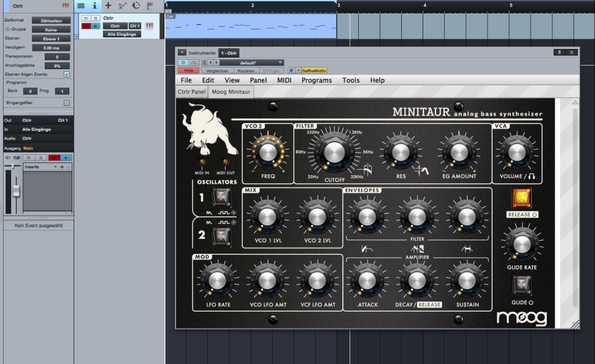Toggle the oscillator 2 waveform switch
The height and width of the screenshot is (364, 595).
tap(221, 235)
